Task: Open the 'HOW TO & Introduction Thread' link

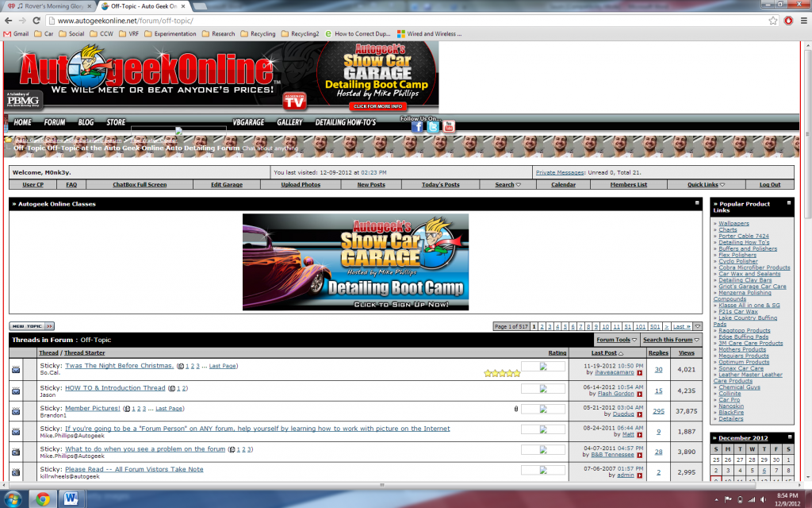Action: 115,387
